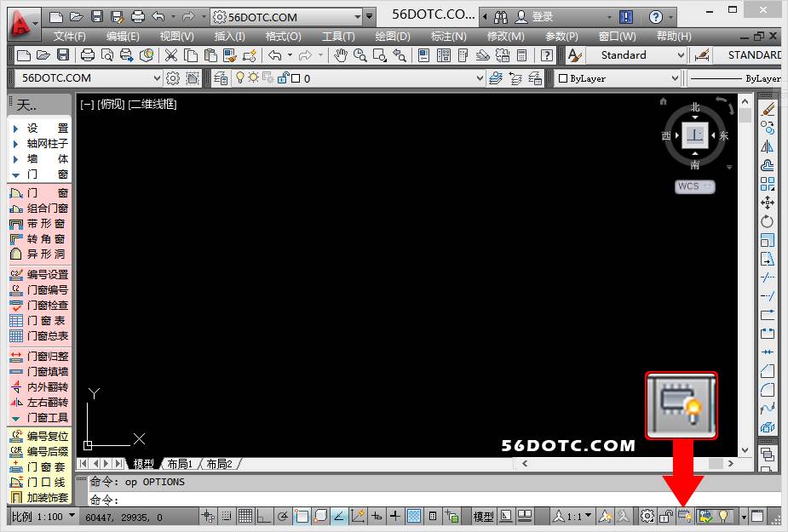This screenshot has height=532, width=788.
Task: Click the hardware acceleration status bar icon
Action: (684, 517)
